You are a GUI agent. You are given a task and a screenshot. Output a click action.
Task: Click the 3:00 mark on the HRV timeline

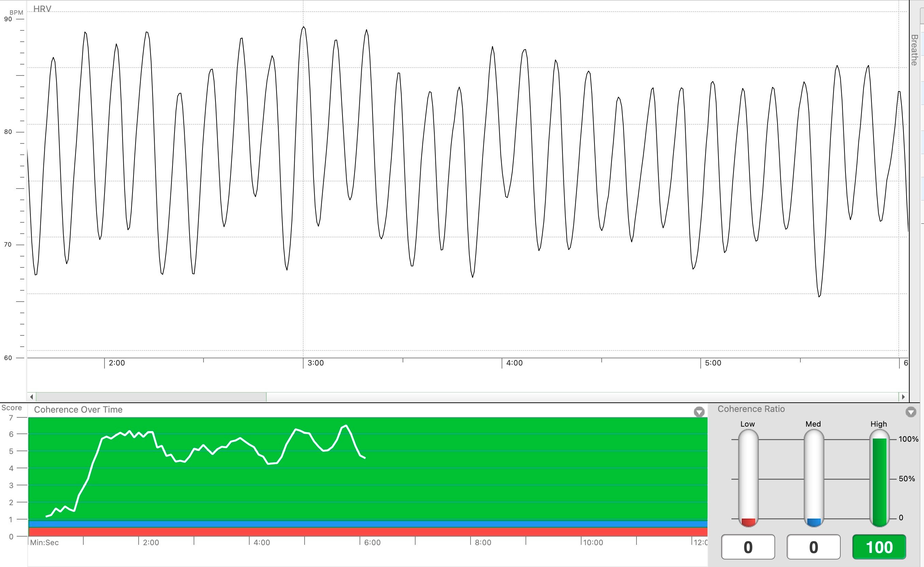pos(316,363)
